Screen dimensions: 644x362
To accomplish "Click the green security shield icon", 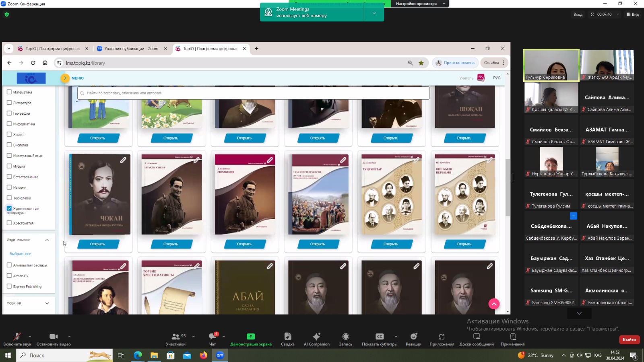I will pyautogui.click(x=6, y=14).
